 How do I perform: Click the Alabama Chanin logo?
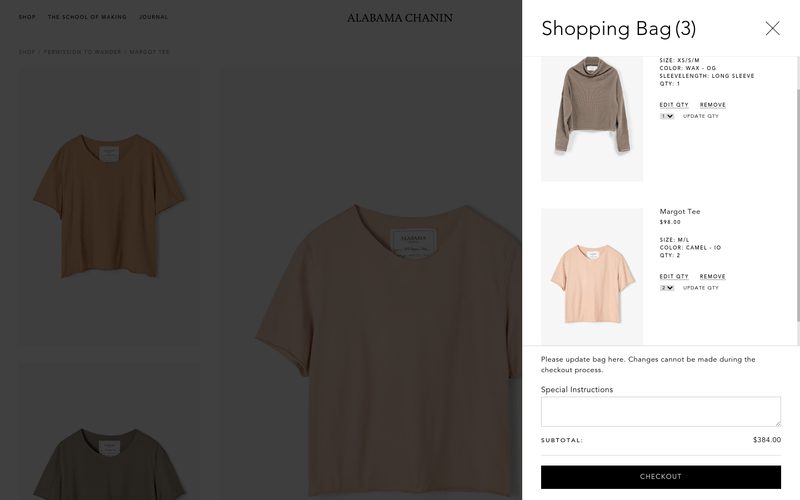(400, 17)
